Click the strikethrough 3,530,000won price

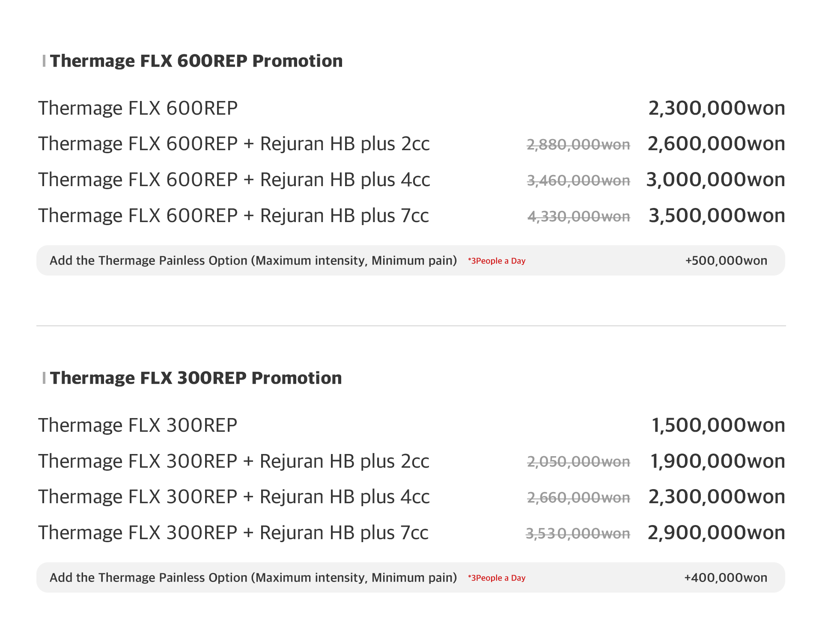tap(578, 534)
